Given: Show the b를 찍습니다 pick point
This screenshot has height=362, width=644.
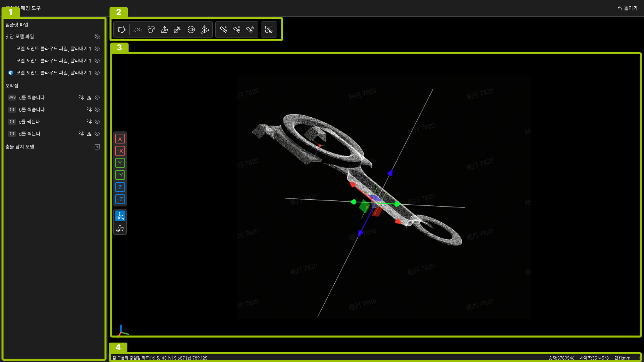Looking at the screenshot, I should [x=97, y=110].
